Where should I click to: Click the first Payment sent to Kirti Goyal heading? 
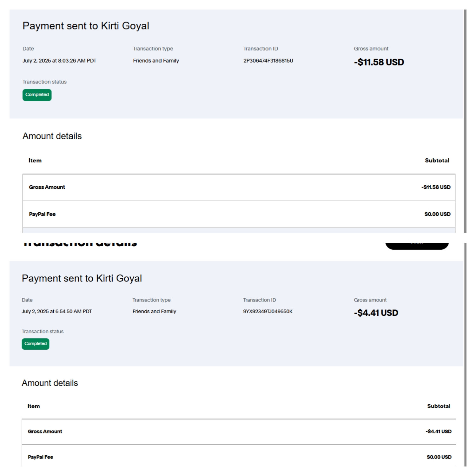coord(86,26)
